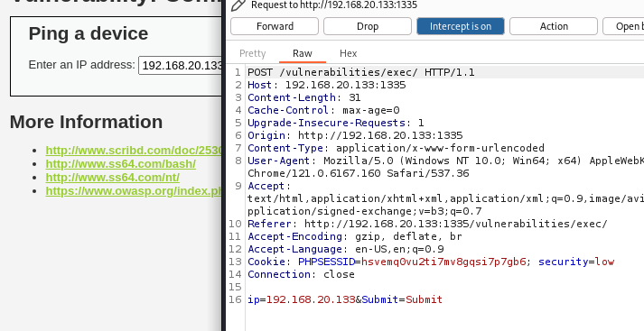644x331 pixels.
Task: Click the IP address input field
Action: pos(181,66)
